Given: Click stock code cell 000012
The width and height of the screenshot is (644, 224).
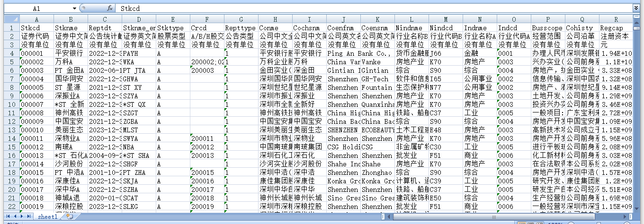Looking at the screenshot, I should [36, 146].
